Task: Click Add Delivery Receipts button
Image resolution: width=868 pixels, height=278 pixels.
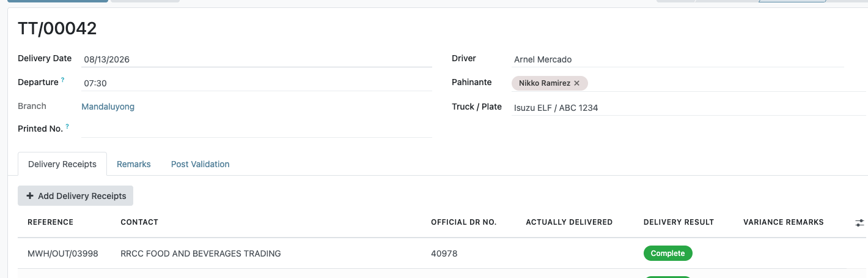Action: pos(76,196)
